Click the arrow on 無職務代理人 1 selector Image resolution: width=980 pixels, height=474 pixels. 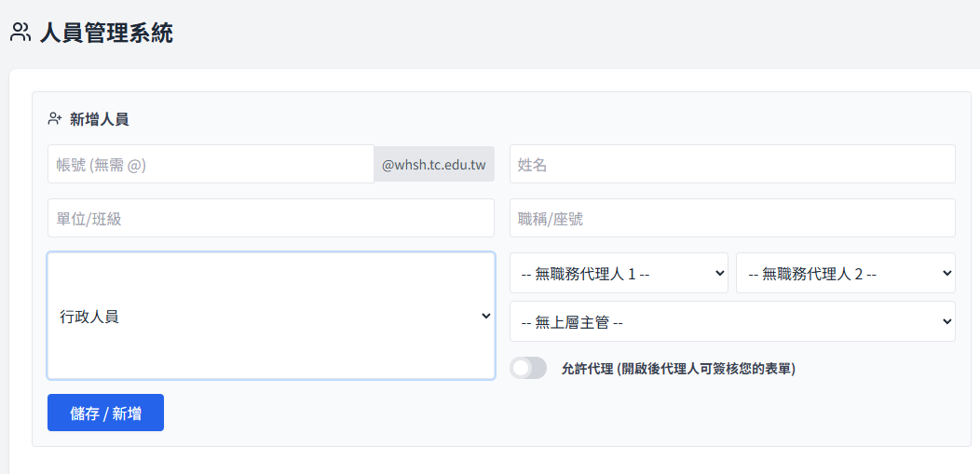718,274
